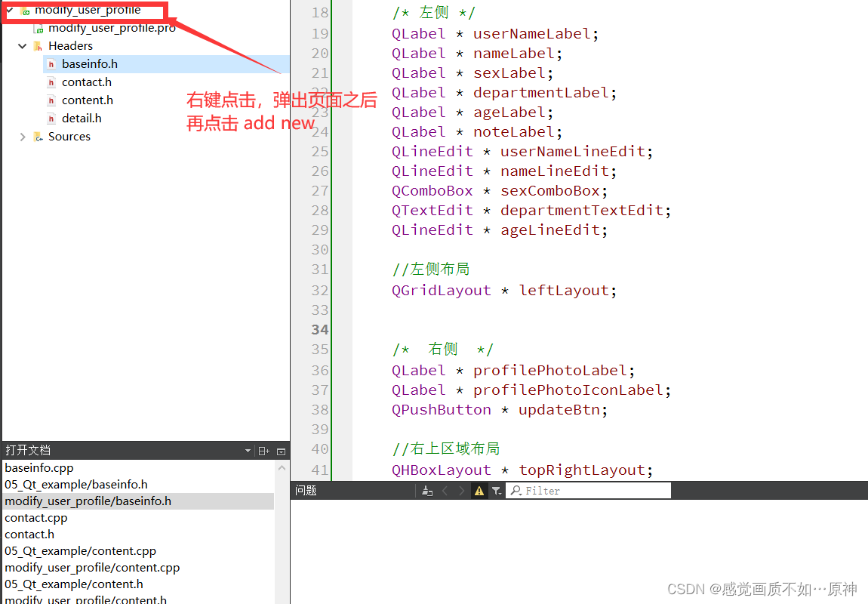Click on profilePhotoIconLabel declaration line
The image size is (868, 604).
(531, 390)
